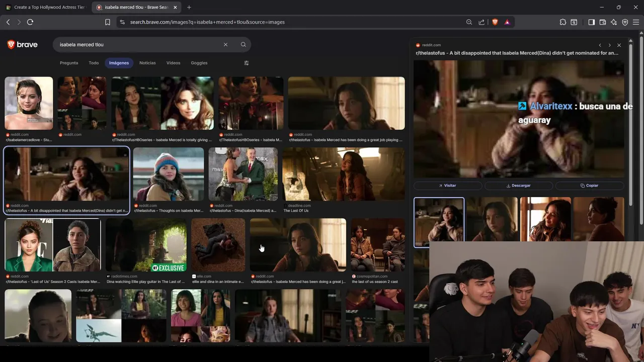The width and height of the screenshot is (644, 362).
Task: Select the Todo results tab
Action: tap(94, 63)
